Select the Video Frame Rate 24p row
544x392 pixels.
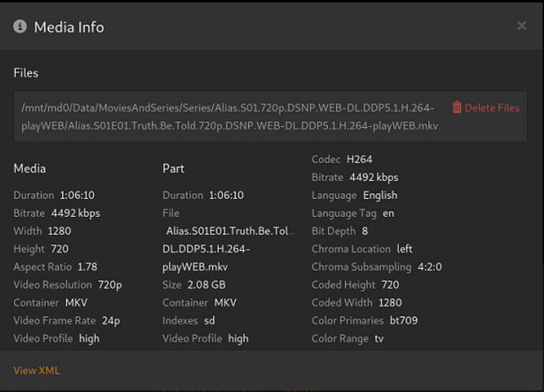(x=65, y=320)
